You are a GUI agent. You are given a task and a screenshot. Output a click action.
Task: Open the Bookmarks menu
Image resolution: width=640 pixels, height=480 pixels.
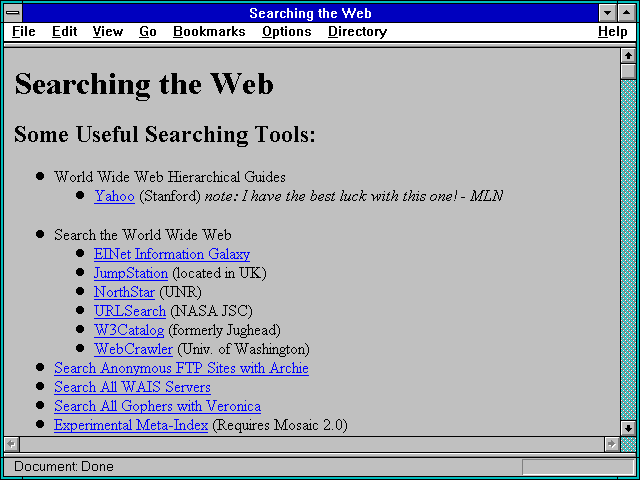[209, 32]
